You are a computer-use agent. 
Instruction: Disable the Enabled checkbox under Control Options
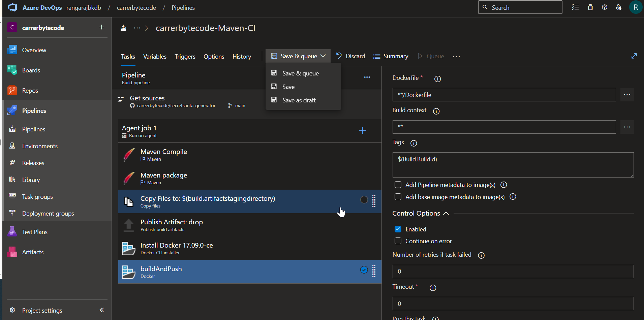(398, 229)
